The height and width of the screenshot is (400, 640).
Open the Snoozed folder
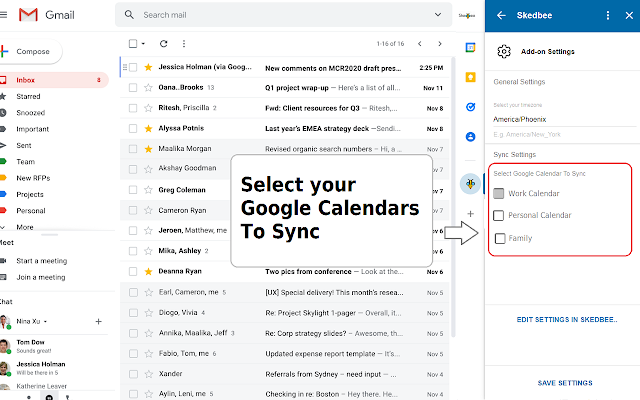(31, 113)
